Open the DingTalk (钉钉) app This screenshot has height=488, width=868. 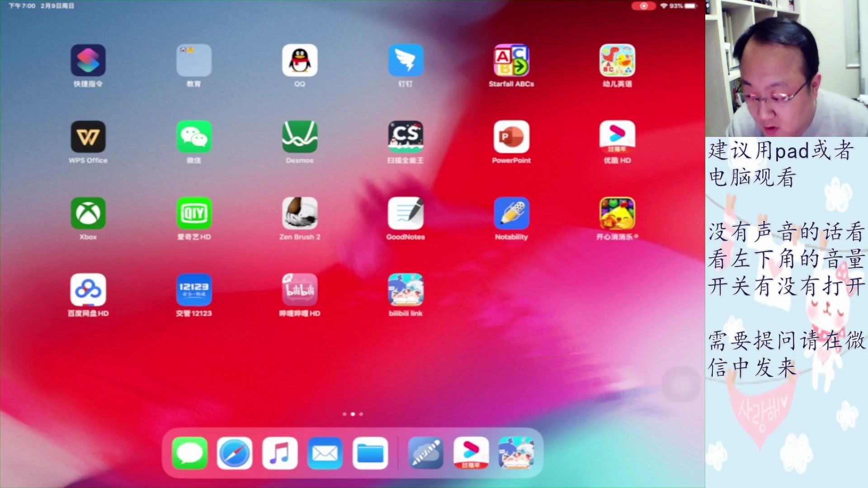click(406, 61)
